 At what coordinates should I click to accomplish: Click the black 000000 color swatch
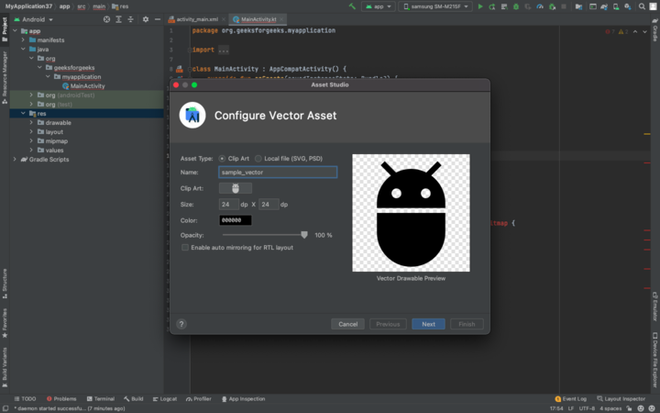click(x=235, y=220)
